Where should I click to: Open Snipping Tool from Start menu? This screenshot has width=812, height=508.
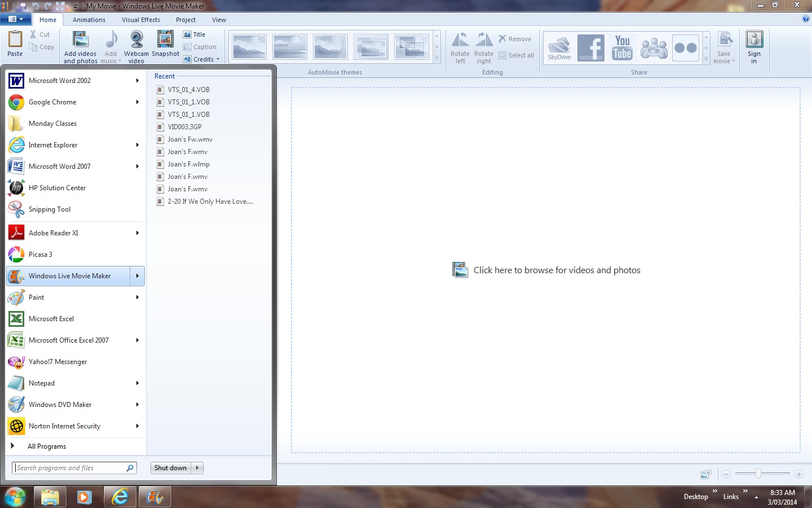tap(50, 209)
